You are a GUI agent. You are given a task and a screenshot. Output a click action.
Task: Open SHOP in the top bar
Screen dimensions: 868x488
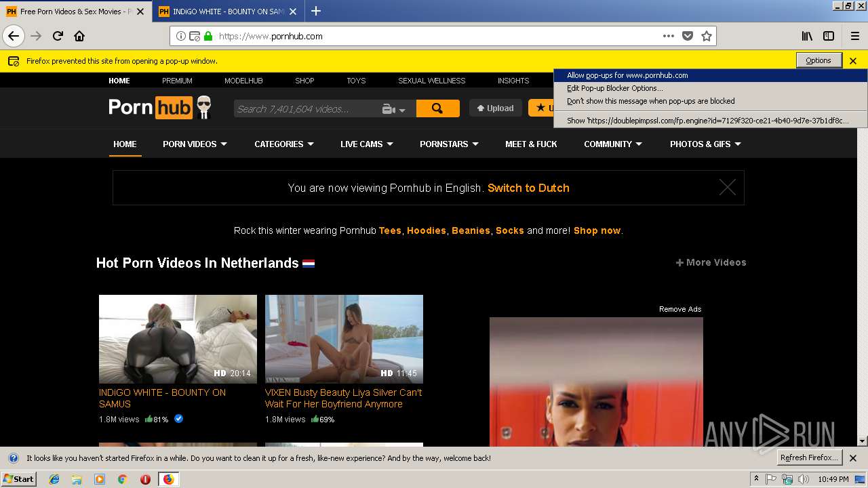point(304,81)
